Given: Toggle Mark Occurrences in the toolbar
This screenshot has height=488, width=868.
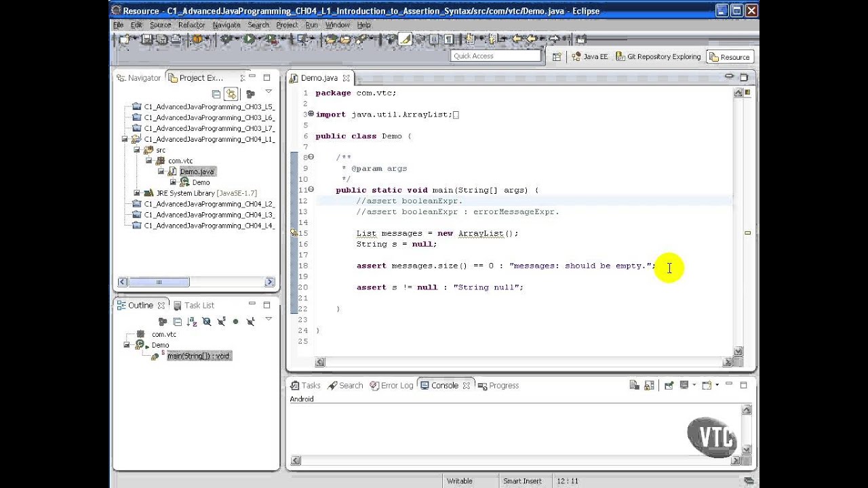Looking at the screenshot, I should pyautogui.click(x=406, y=39).
